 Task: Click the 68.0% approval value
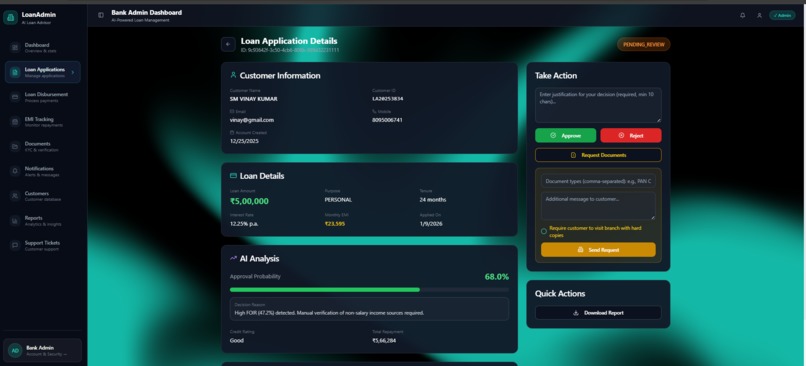497,277
